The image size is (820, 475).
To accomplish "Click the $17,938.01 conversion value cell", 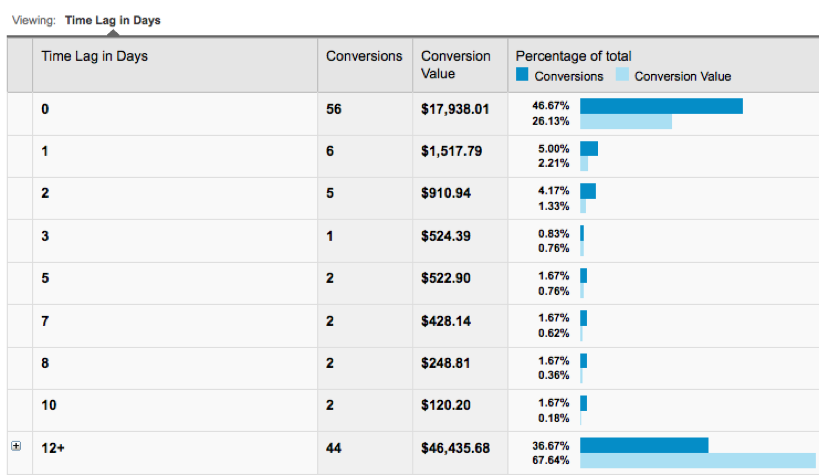I will pos(455,109).
